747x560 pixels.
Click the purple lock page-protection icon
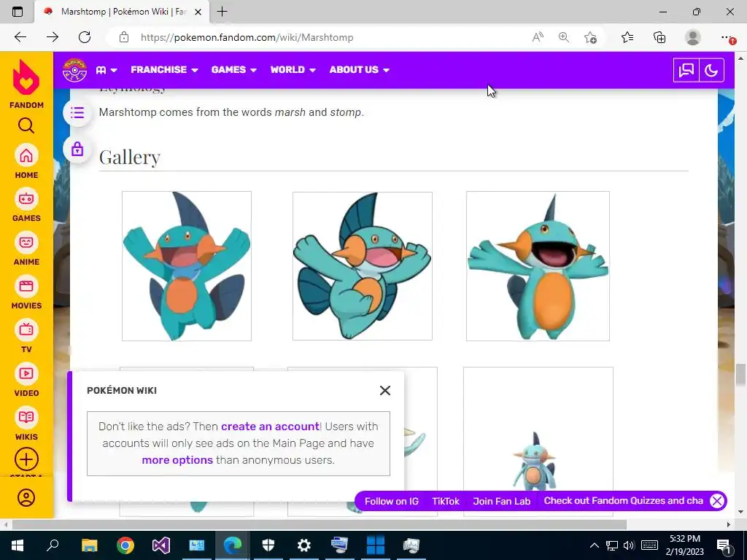(x=77, y=149)
